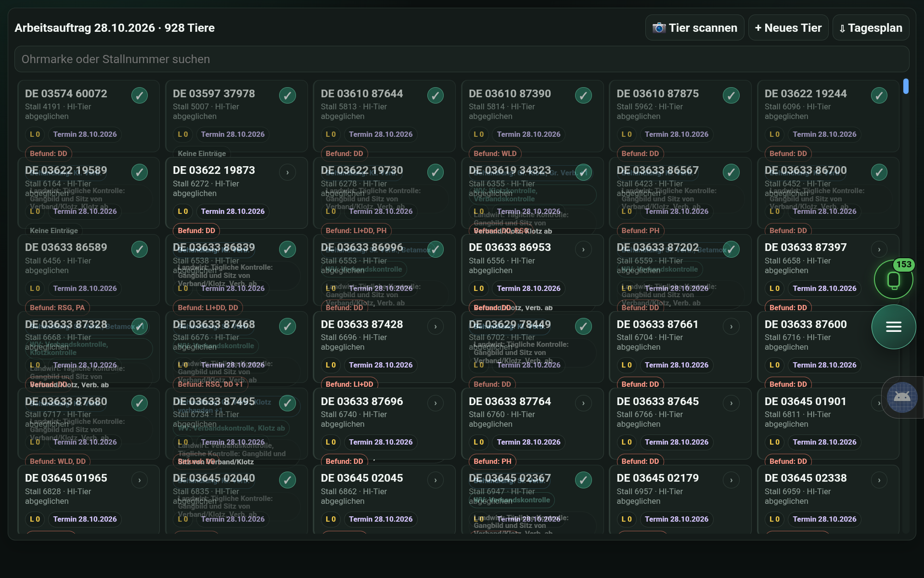Open chevron on card DE 03633 87645
This screenshot has width=924, height=578.
(731, 403)
